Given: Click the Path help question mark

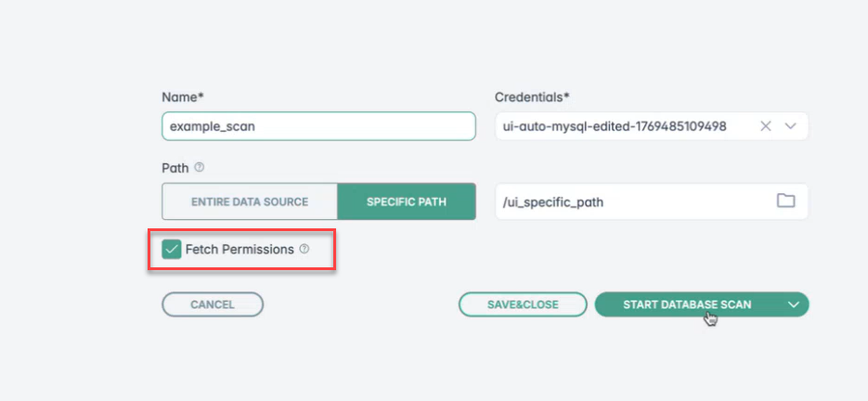Looking at the screenshot, I should coord(200,169).
